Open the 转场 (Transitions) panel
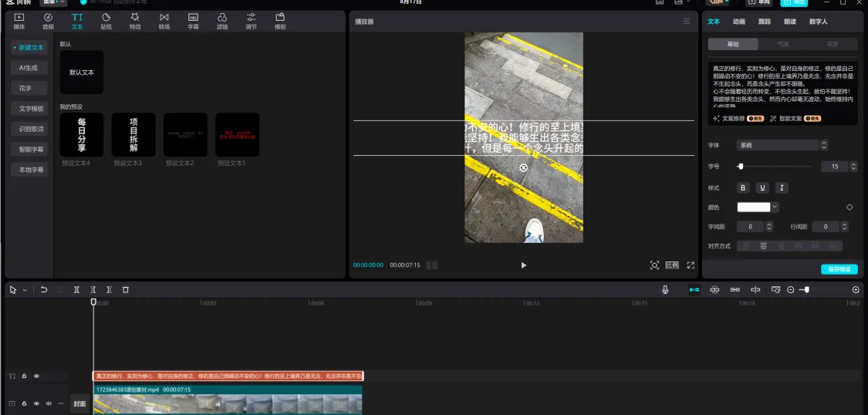Image resolution: width=868 pixels, height=415 pixels. pyautogui.click(x=164, y=21)
